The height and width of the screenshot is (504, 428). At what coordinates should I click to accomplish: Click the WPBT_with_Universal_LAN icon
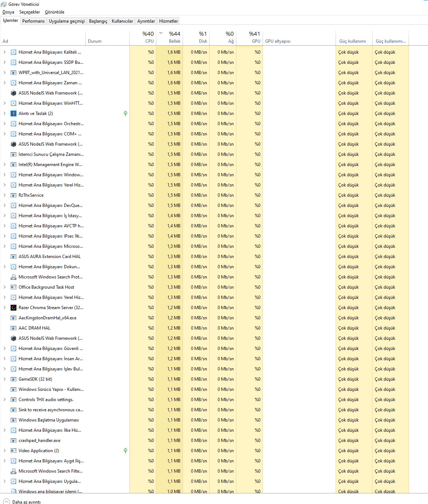click(14, 73)
